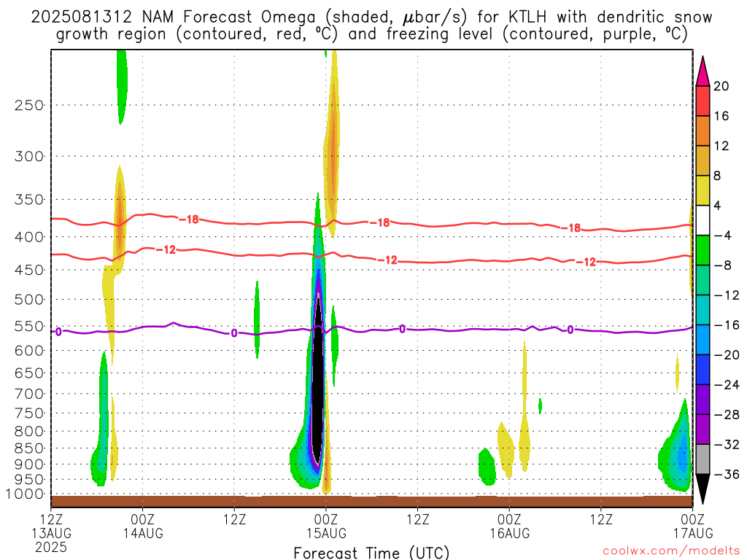
Task: Click the '12Z 13AUG 2025' time axis label
Action: coord(51,532)
